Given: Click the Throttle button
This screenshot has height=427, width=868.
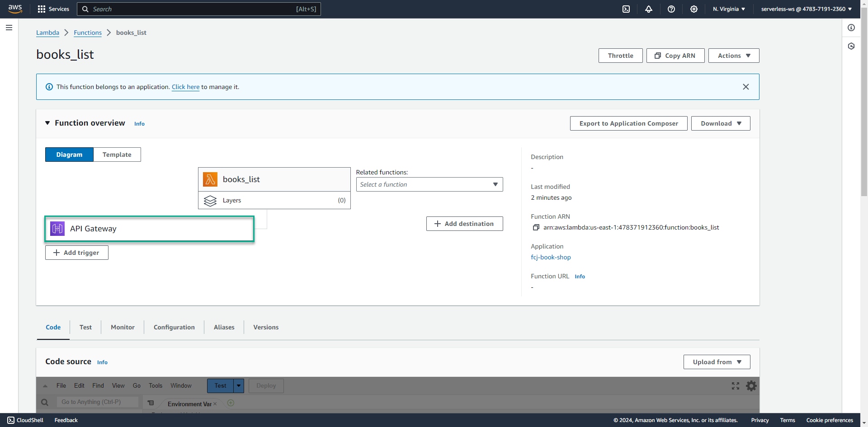Looking at the screenshot, I should 621,56.
